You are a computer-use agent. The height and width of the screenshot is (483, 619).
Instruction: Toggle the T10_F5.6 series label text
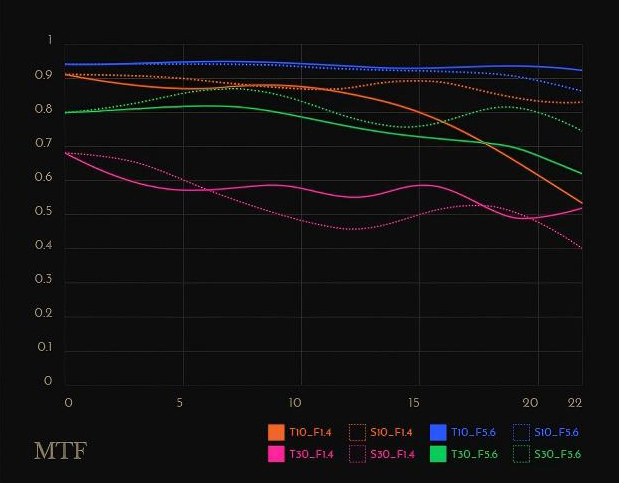474,432
